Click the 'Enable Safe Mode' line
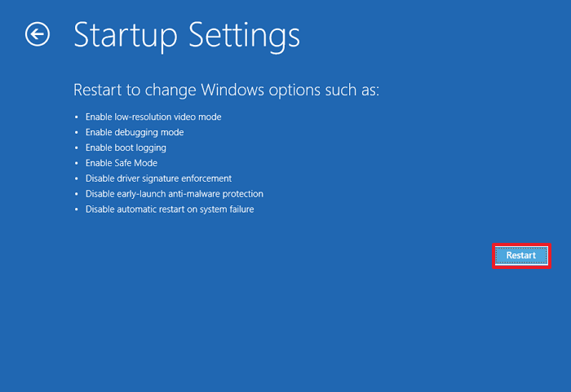This screenshot has height=392, width=571. 122,163
